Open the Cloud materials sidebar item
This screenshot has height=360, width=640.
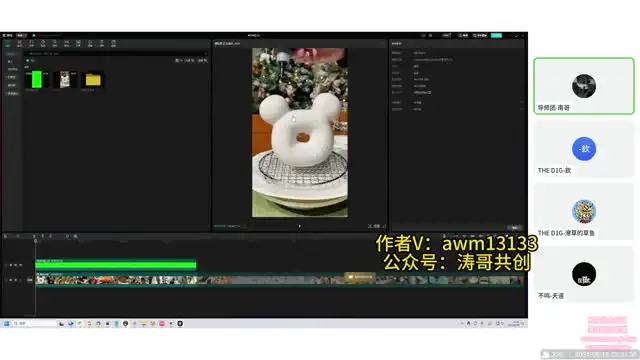(x=11, y=77)
